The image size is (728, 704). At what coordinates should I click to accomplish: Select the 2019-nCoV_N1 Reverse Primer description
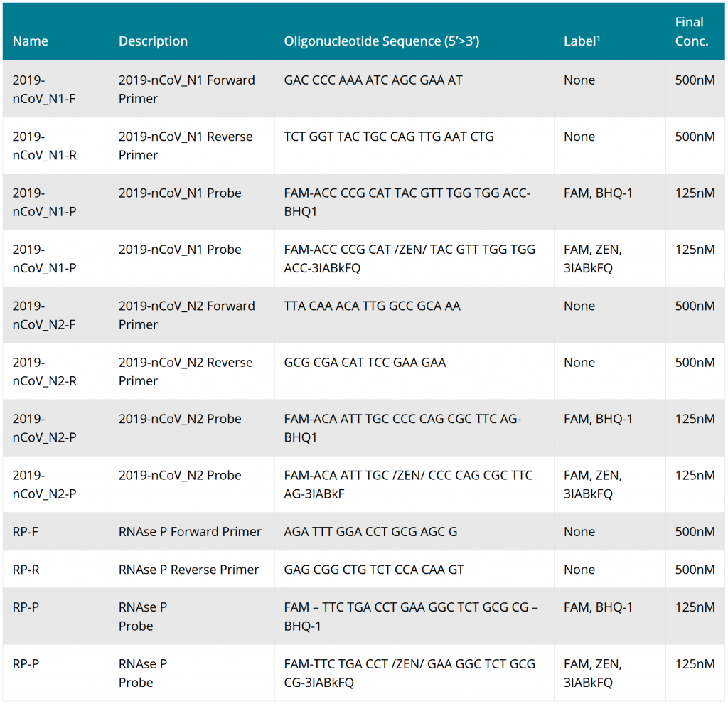coord(186,146)
